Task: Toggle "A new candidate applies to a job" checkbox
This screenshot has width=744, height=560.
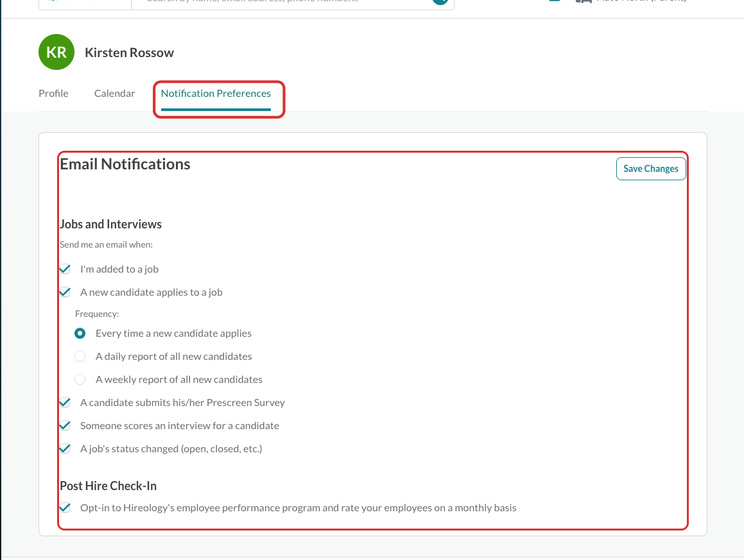Action: tap(65, 292)
